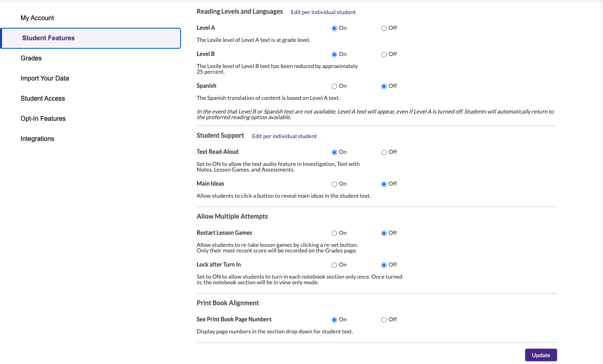Turn on Restart Lesson Games
Viewport: 603px width, 364px height.
pos(334,233)
